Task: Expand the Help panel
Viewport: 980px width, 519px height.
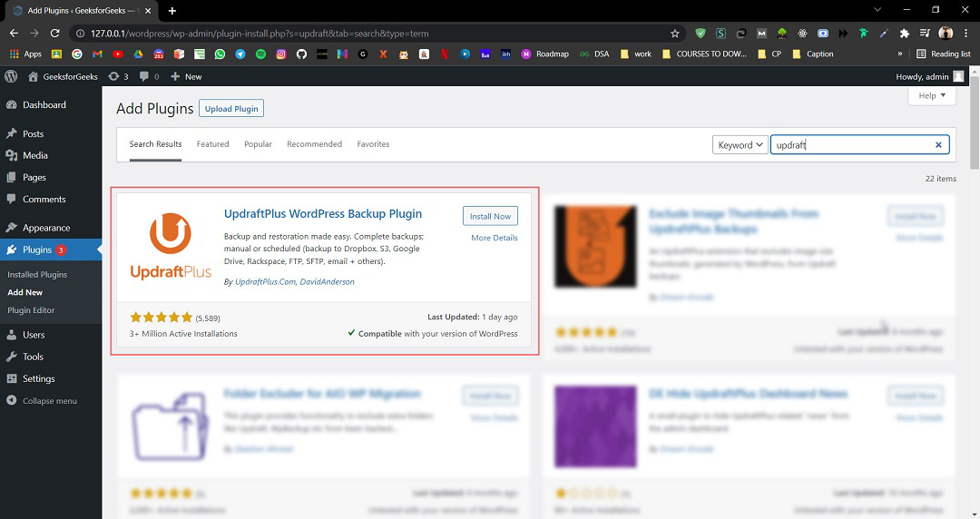Action: (932, 95)
